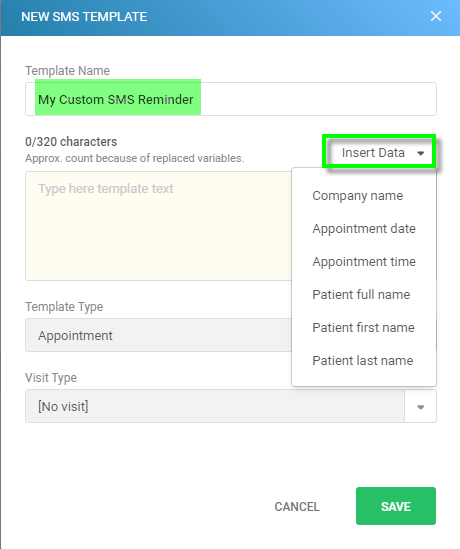Click the Template Type label
Viewport: 460px width, 549px height.
[64, 307]
